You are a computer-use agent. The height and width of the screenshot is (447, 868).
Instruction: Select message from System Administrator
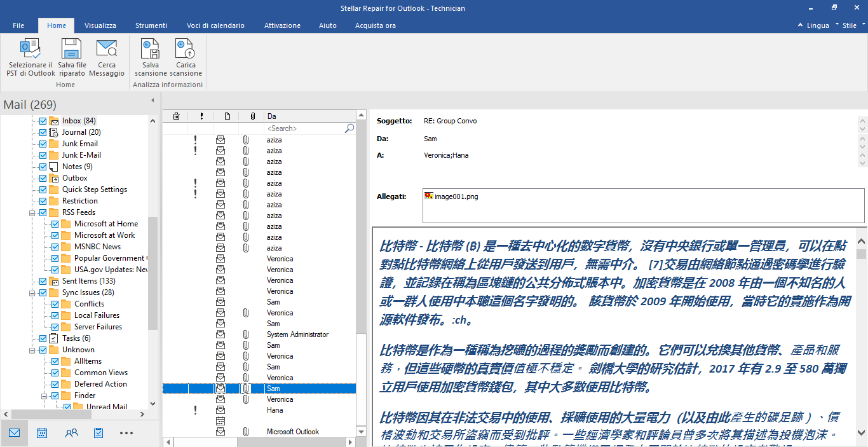pos(259,334)
